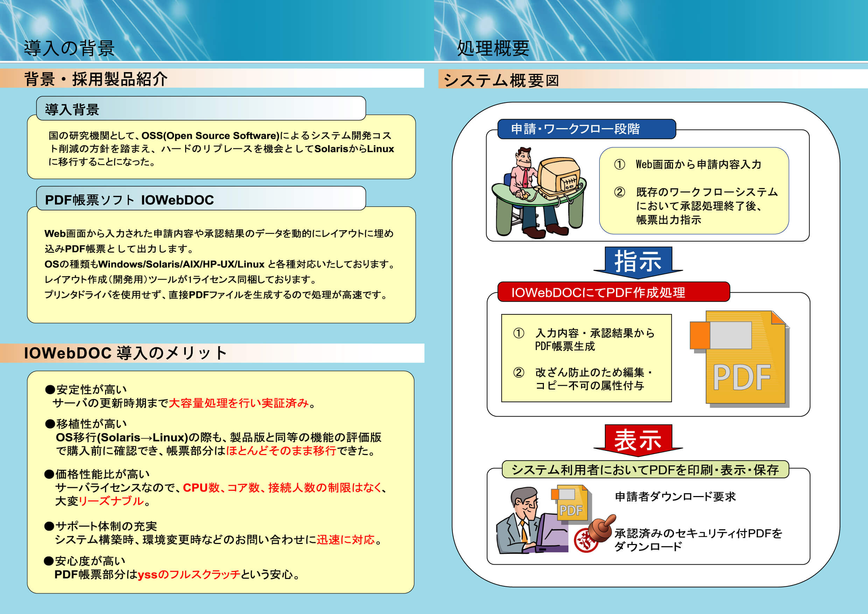
Task: Click the man at computer desk illustration
Action: click(x=539, y=193)
